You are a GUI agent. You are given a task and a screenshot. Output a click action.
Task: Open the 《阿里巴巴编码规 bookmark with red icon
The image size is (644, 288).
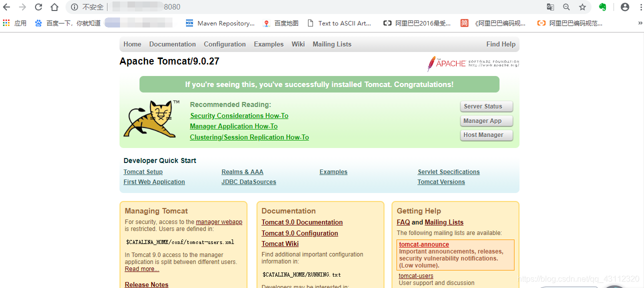coord(493,23)
